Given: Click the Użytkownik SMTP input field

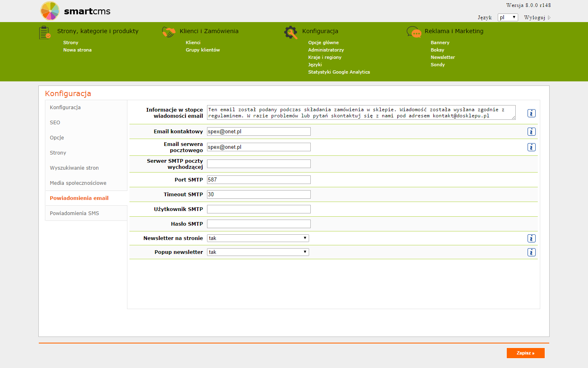Looking at the screenshot, I should coord(259,209).
